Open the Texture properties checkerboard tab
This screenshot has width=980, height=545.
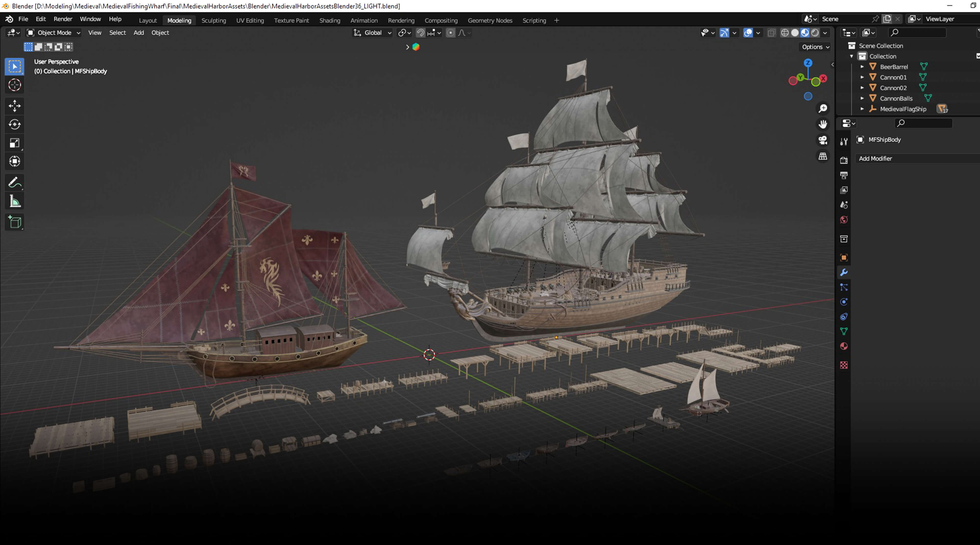843,365
